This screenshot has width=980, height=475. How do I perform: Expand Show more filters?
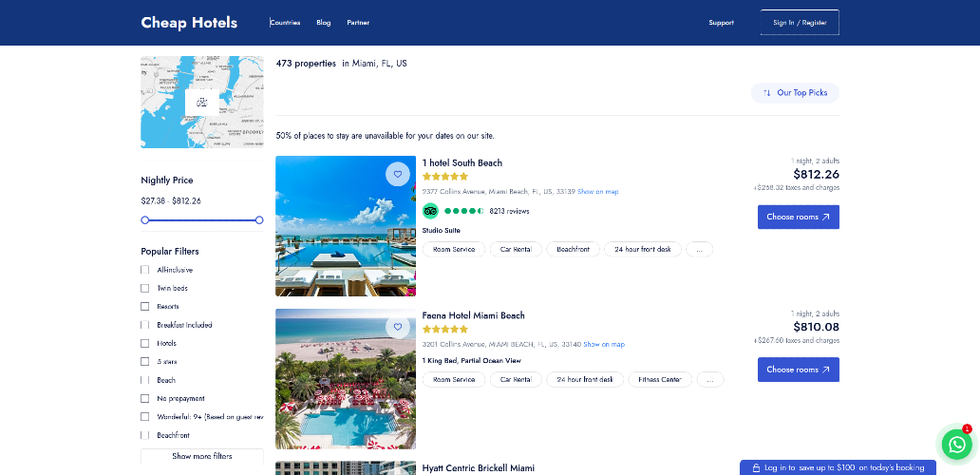click(202, 456)
